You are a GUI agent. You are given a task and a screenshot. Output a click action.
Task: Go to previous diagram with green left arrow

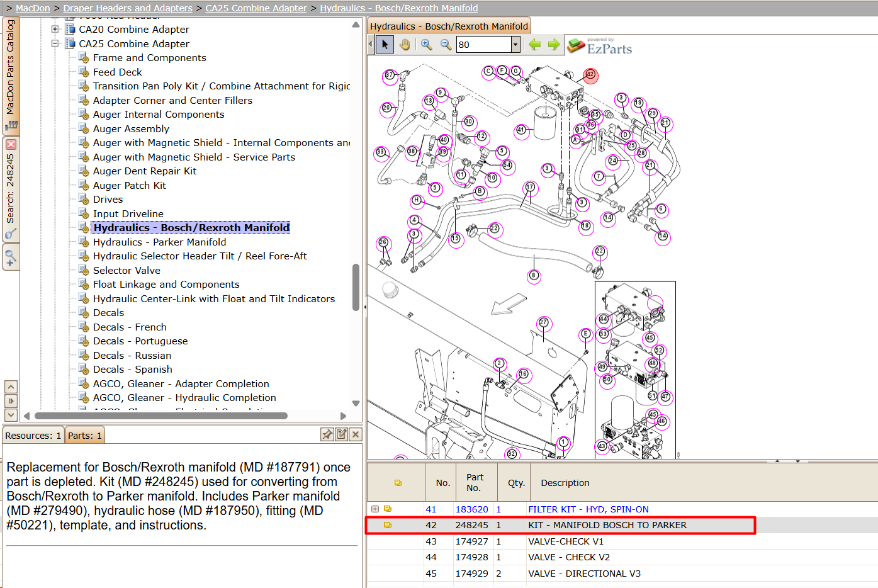(x=535, y=45)
